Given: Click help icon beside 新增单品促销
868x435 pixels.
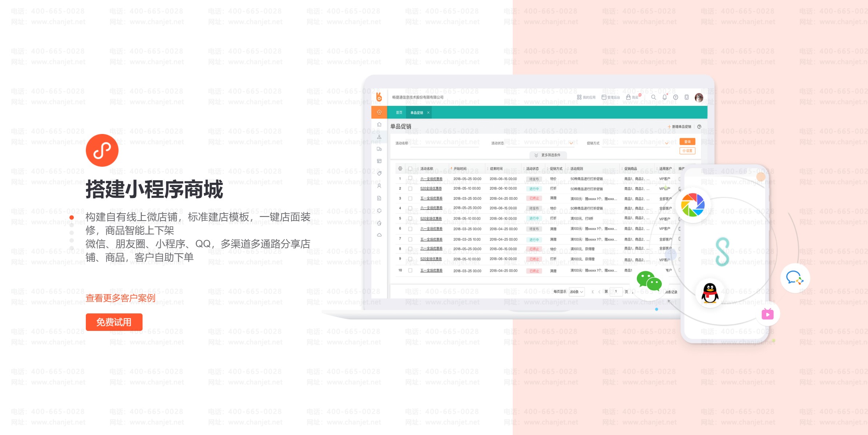Looking at the screenshot, I should click(x=699, y=127).
